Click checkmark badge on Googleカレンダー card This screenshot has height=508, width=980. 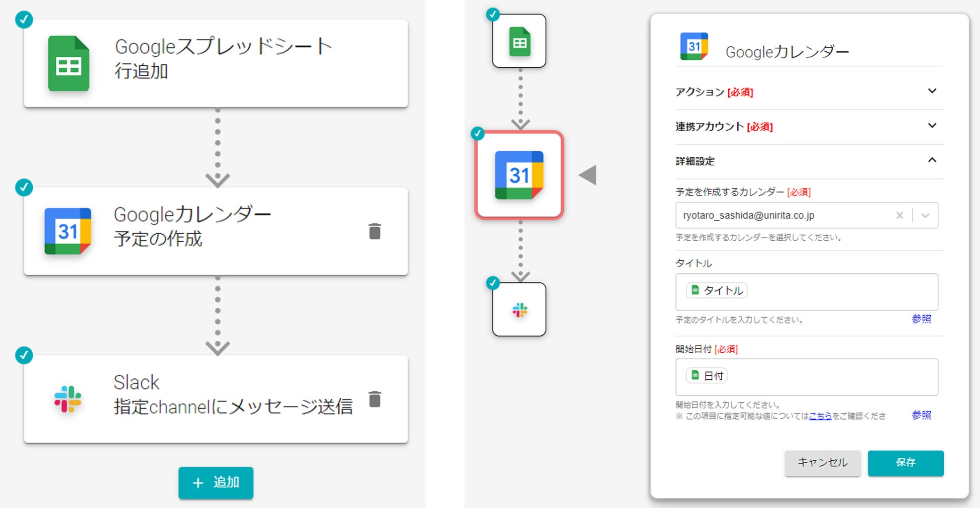tap(24, 187)
